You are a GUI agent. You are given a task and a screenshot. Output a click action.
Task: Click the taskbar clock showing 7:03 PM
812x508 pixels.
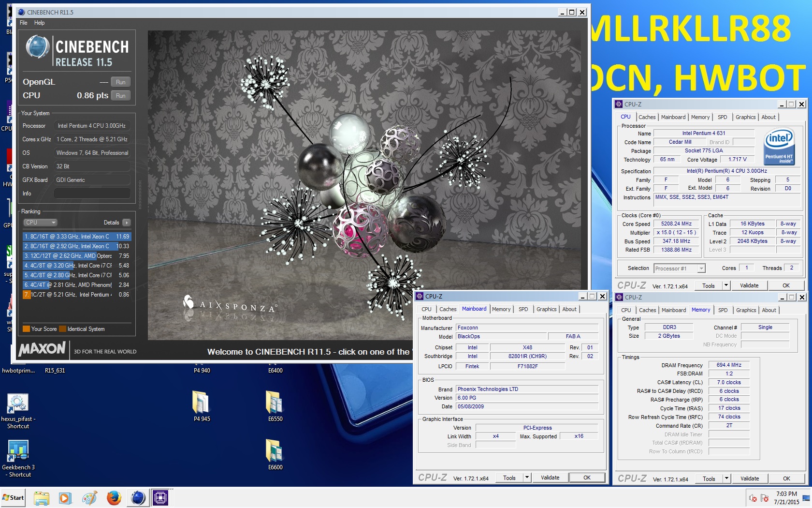pyautogui.click(x=786, y=498)
